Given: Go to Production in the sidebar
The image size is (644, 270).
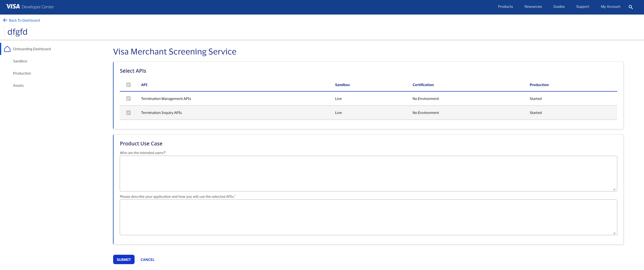Looking at the screenshot, I should 22,73.
